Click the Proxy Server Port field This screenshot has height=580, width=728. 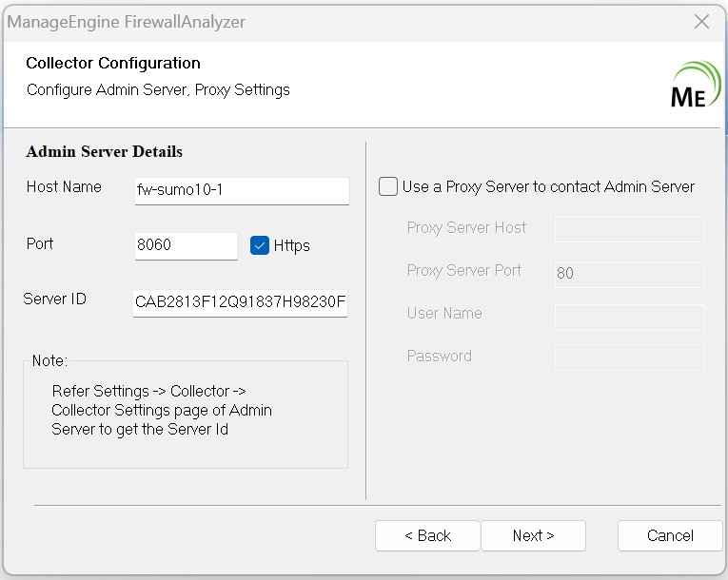pyautogui.click(x=629, y=274)
